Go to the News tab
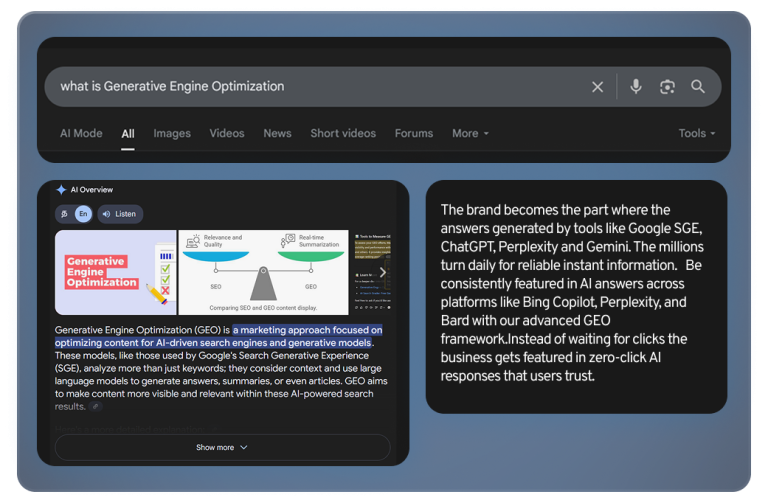This screenshot has height=503, width=768. pyautogui.click(x=277, y=133)
